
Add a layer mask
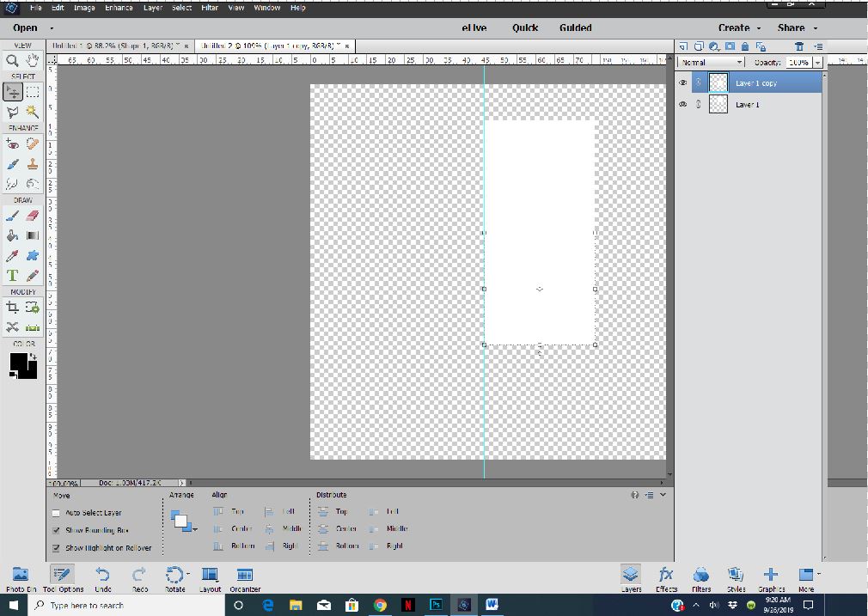click(730, 46)
